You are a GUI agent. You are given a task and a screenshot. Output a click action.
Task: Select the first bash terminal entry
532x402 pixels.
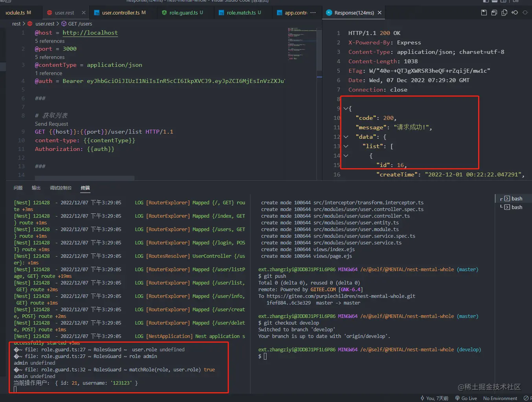click(513, 198)
